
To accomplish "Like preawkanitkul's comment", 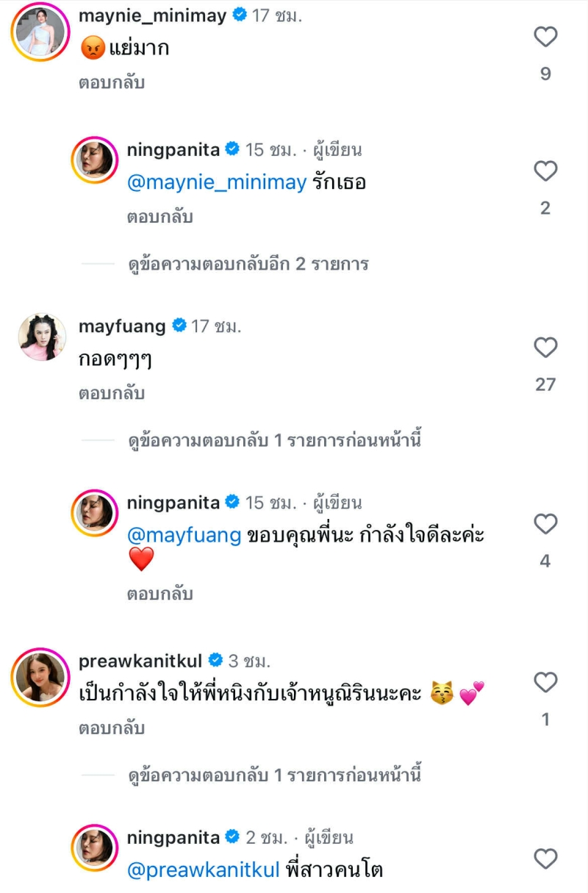I will (545, 683).
